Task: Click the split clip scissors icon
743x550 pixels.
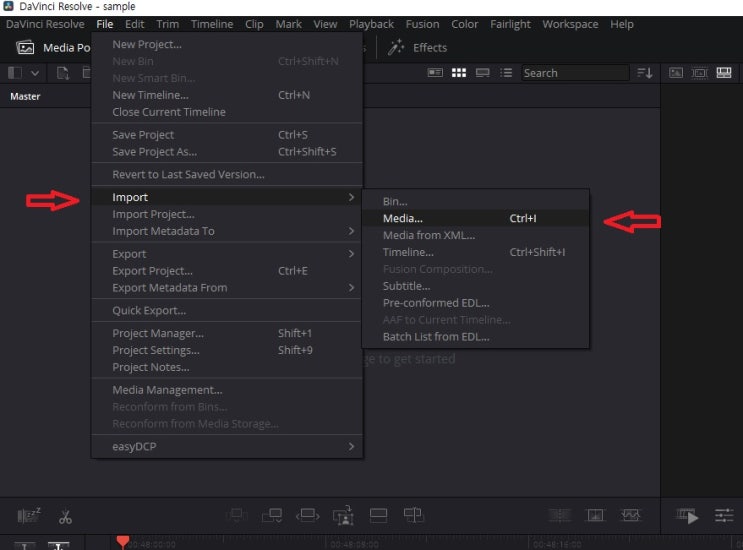Action: [x=65, y=516]
